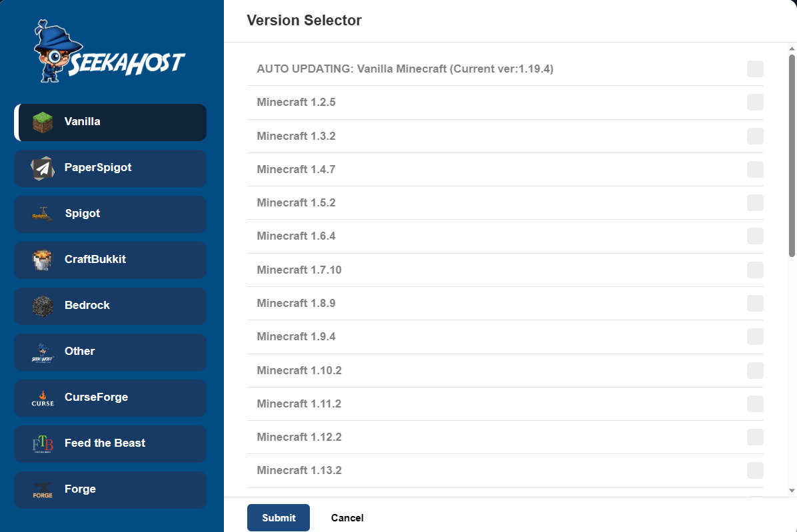Viewport: 797px width, 532px height.
Task: Click the Bedrock block icon
Action: click(x=41, y=306)
